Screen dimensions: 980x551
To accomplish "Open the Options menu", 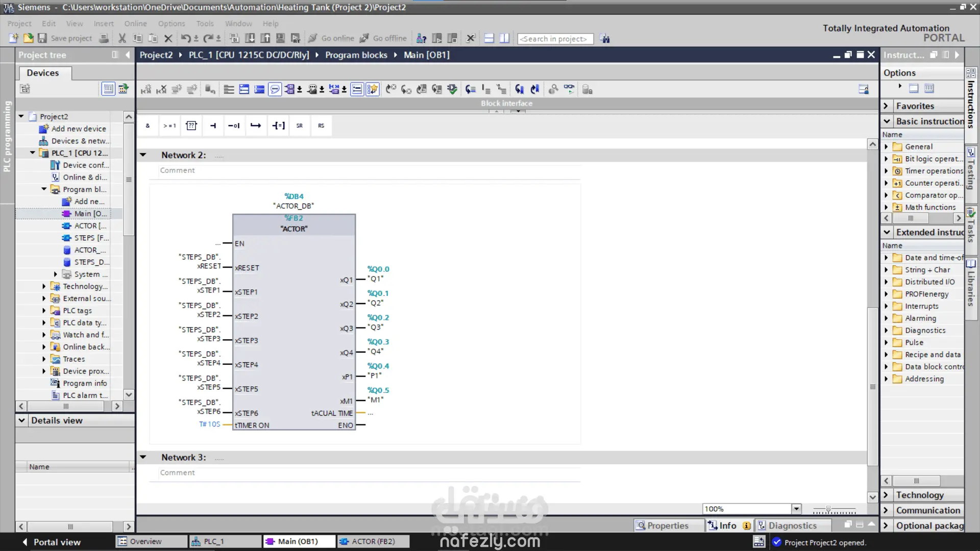I will (171, 23).
